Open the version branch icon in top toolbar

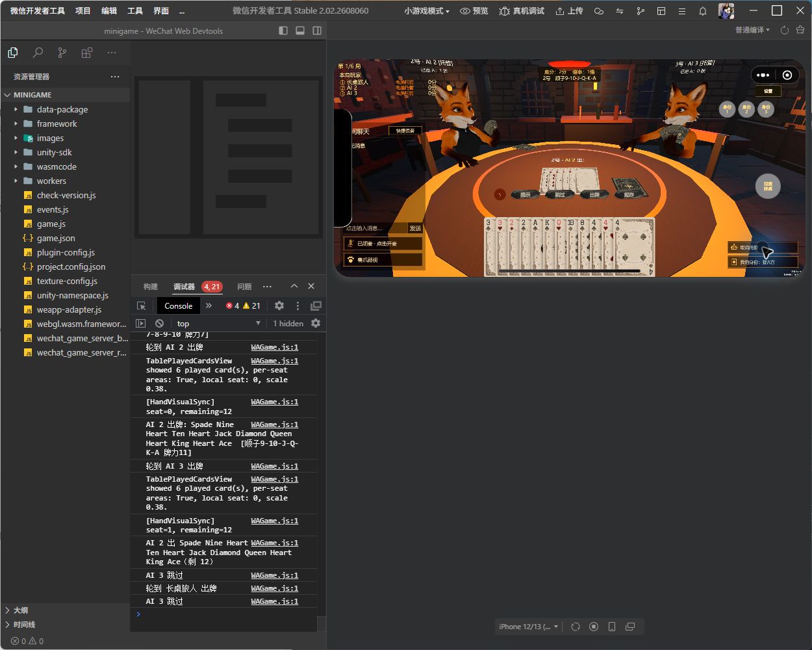641,11
